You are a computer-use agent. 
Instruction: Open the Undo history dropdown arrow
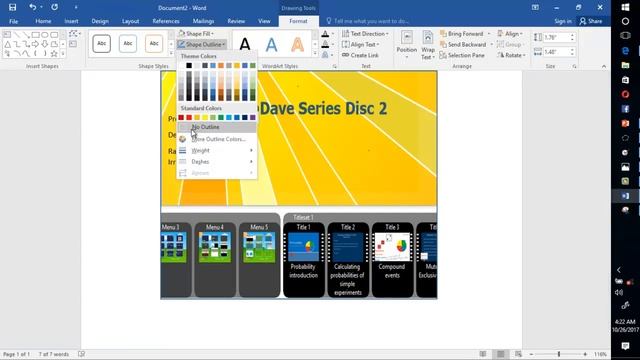[x=41, y=8]
